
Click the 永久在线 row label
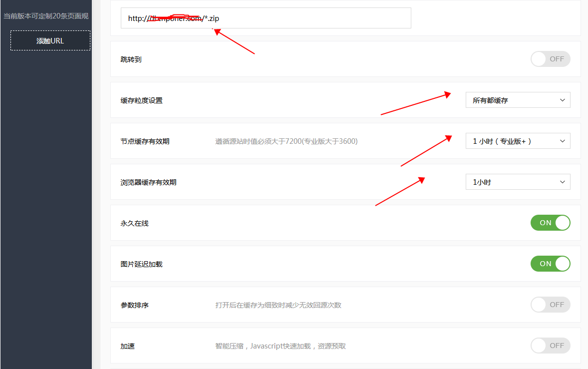pyautogui.click(x=134, y=223)
